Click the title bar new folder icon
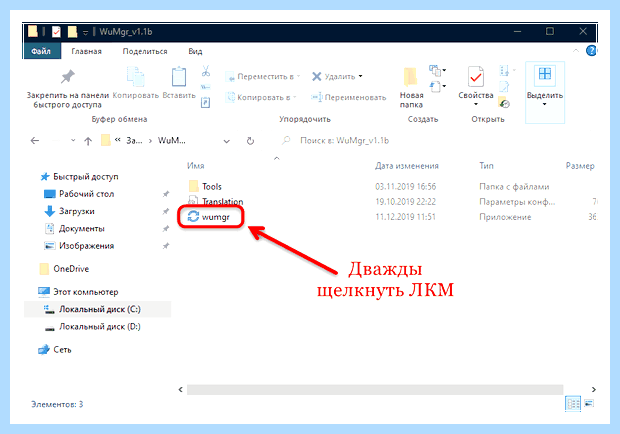The image size is (620, 434). [72, 32]
